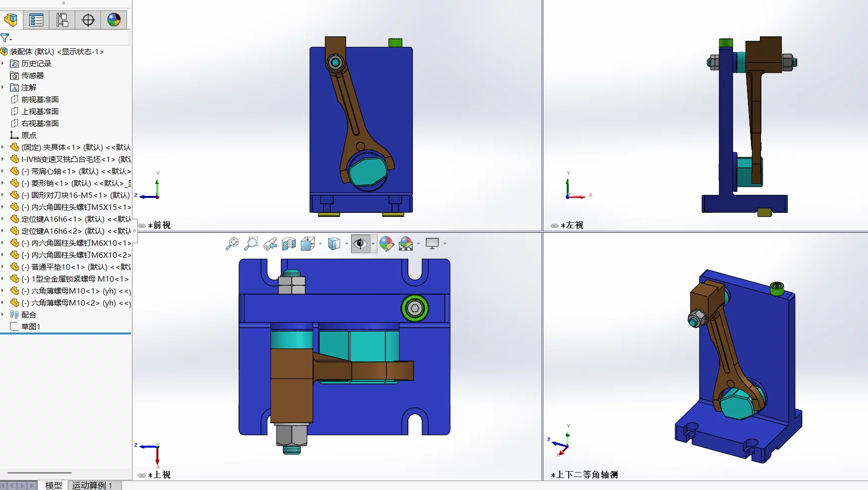Open the Display Style dropdown arrow

pyautogui.click(x=347, y=244)
